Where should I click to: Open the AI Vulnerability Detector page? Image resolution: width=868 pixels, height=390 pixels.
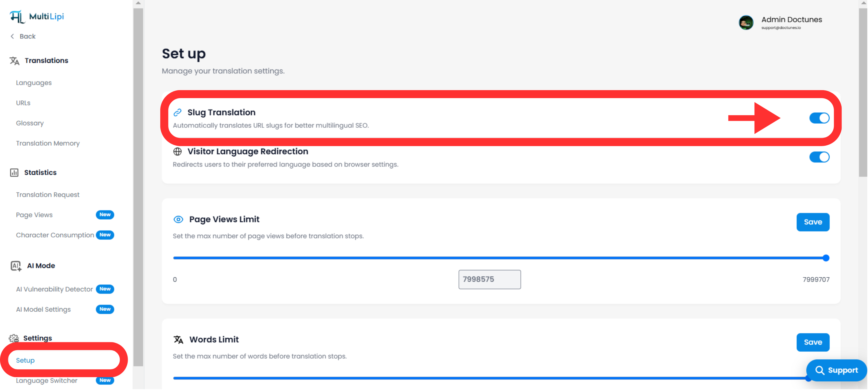(54, 289)
